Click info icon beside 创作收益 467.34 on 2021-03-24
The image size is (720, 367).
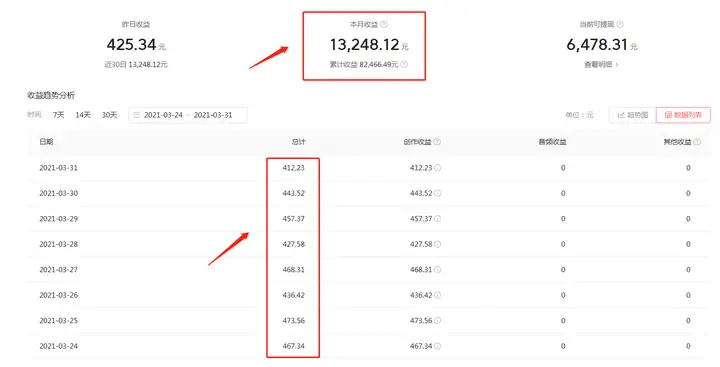438,346
